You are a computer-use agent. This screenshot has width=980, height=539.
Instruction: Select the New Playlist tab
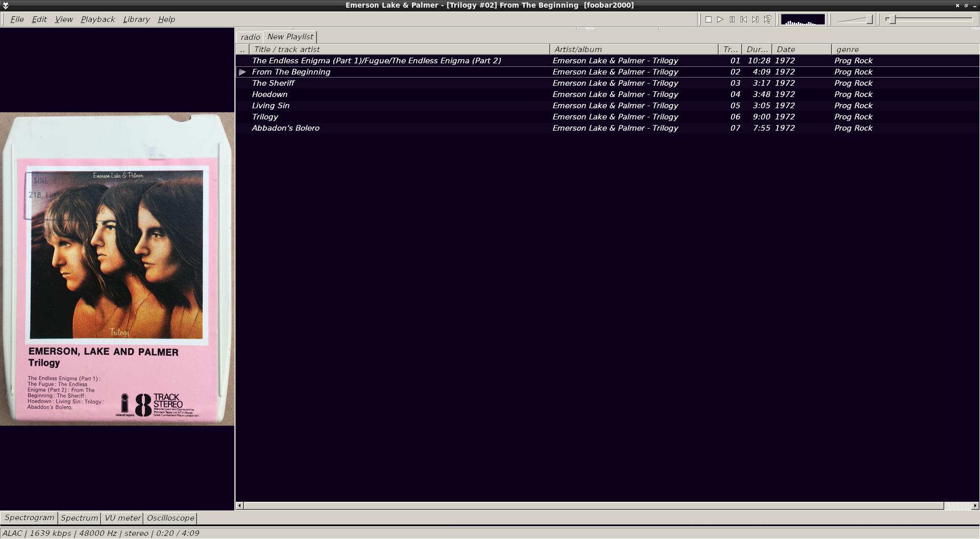[290, 37]
